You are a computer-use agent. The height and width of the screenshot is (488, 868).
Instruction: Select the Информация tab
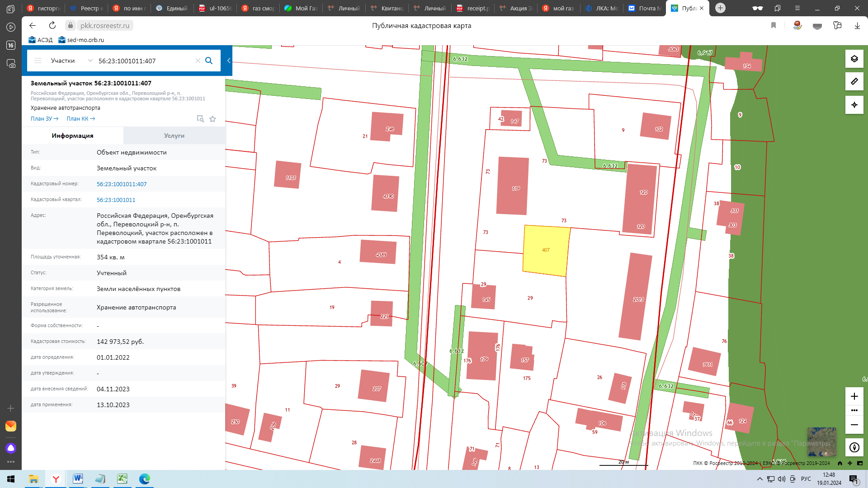click(x=72, y=136)
